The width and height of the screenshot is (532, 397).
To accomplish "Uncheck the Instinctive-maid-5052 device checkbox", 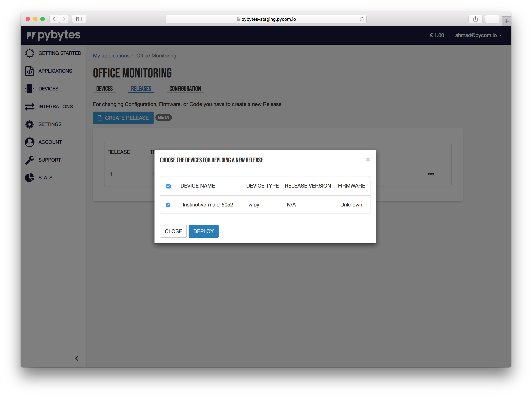I will coord(168,205).
